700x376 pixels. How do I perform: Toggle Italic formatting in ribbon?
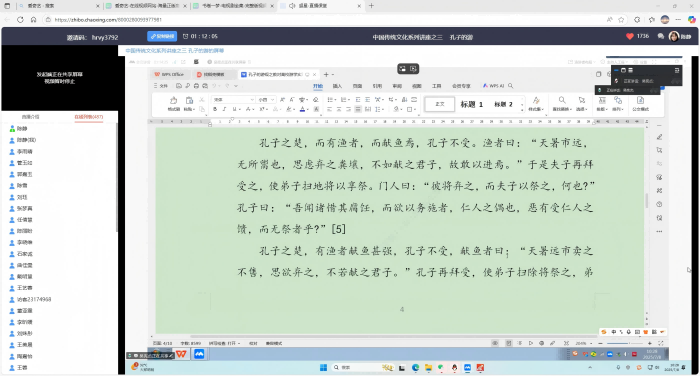point(224,109)
